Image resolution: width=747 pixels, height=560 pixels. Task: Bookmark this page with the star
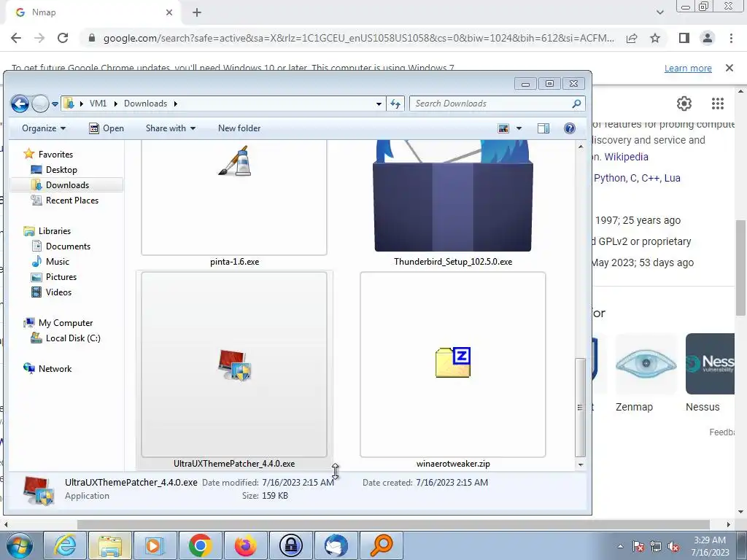[655, 38]
